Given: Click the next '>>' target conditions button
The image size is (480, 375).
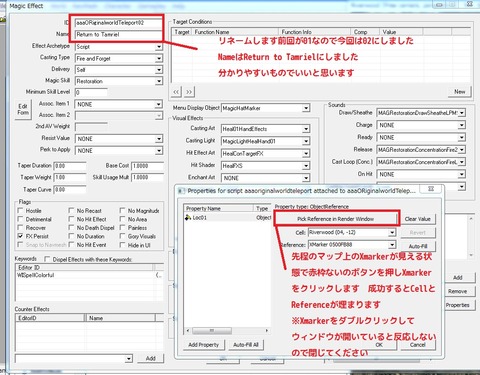Looking at the screenshot, I should point(189,92).
